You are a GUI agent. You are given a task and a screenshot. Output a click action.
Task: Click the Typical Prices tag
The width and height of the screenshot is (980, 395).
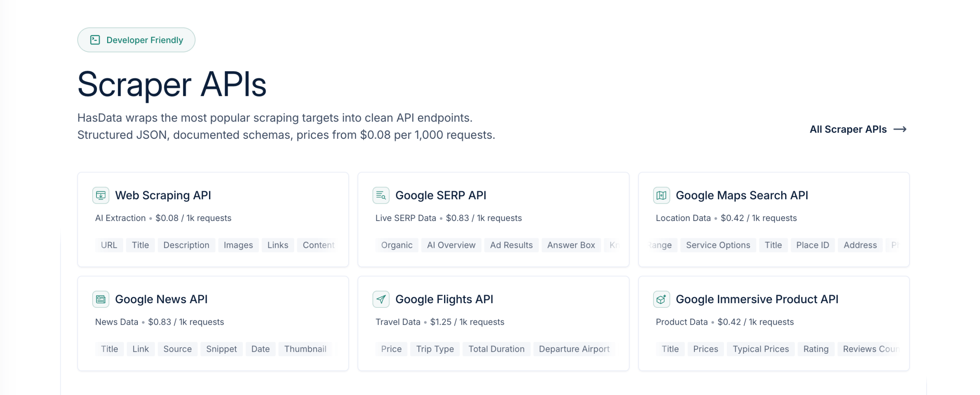tap(761, 349)
